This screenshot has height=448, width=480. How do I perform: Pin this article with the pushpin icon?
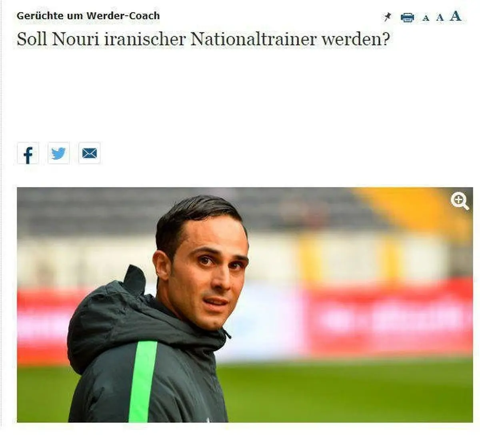point(387,17)
